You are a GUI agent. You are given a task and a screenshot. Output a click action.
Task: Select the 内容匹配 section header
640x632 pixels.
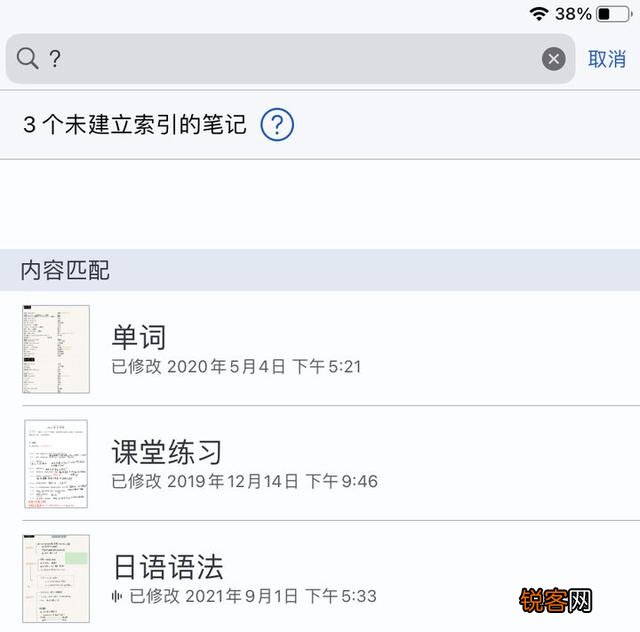320,270
